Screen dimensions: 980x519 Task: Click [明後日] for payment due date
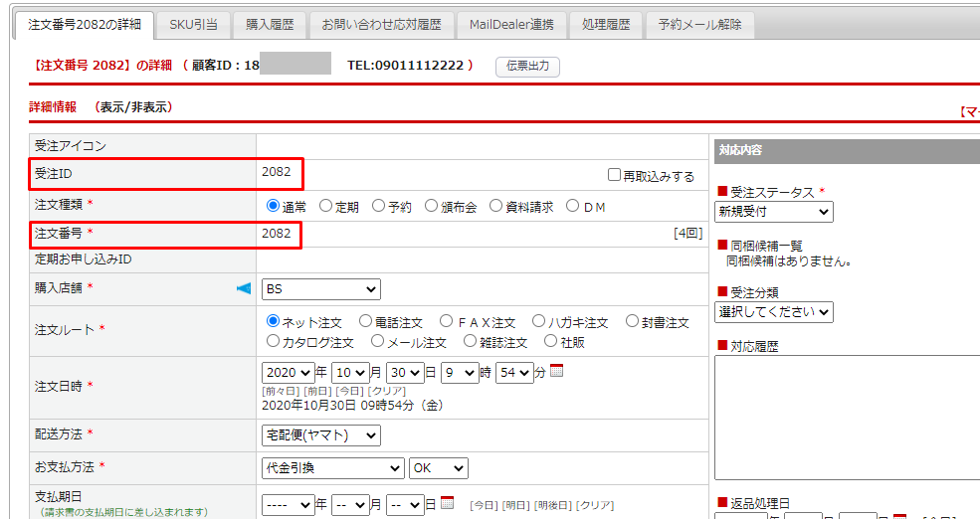point(552,505)
